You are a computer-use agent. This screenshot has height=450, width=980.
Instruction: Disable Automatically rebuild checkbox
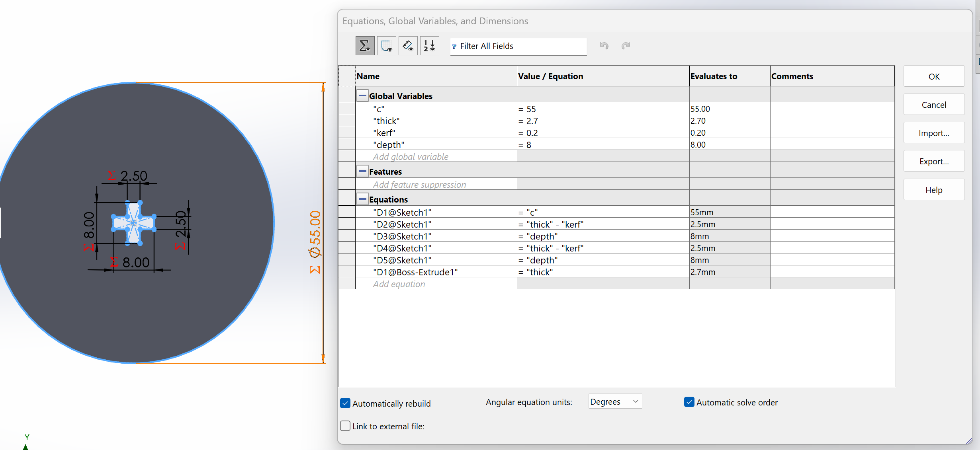pos(345,403)
